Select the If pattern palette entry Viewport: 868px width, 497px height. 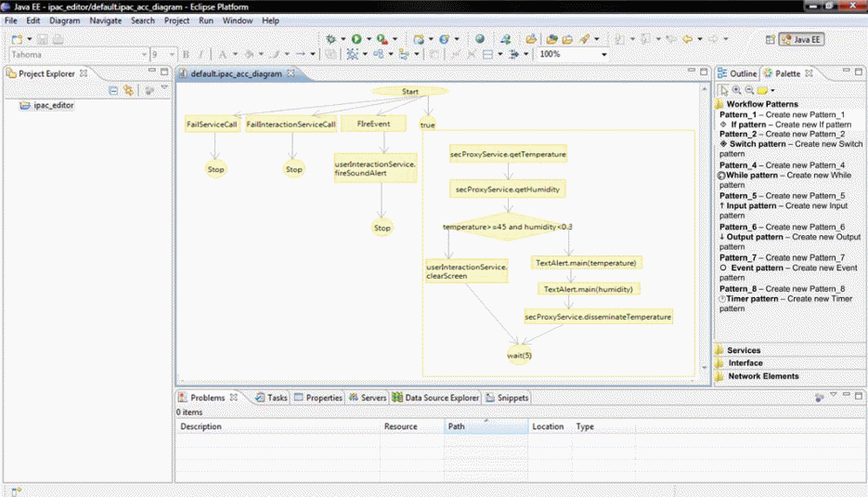[785, 124]
